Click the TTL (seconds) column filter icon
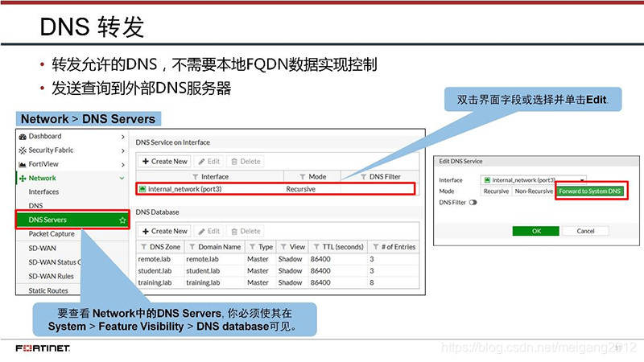This screenshot has width=644, height=362. (316, 247)
